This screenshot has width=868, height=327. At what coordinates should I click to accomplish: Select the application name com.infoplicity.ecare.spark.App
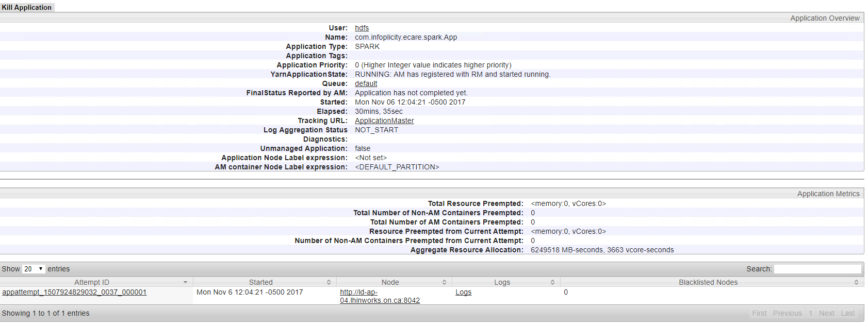pos(406,37)
